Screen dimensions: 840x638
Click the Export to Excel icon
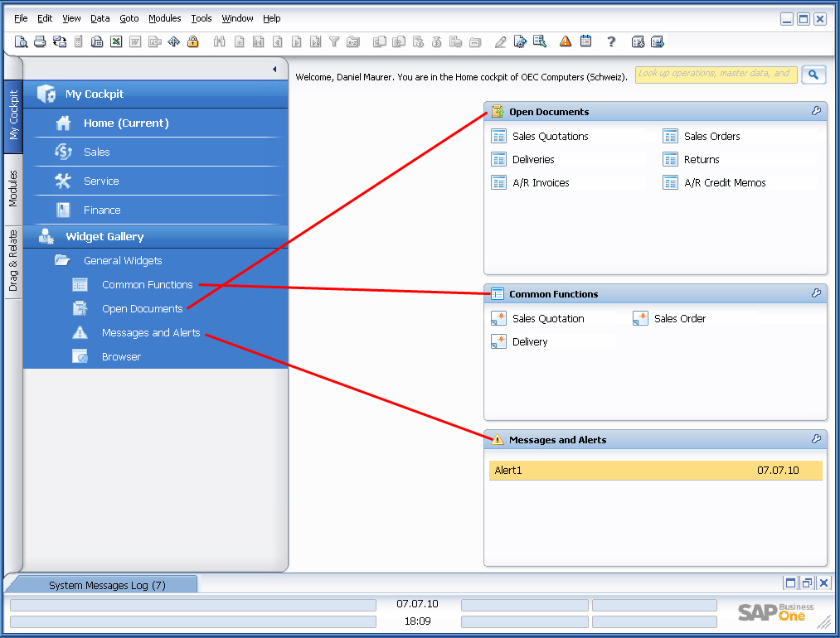(x=116, y=41)
